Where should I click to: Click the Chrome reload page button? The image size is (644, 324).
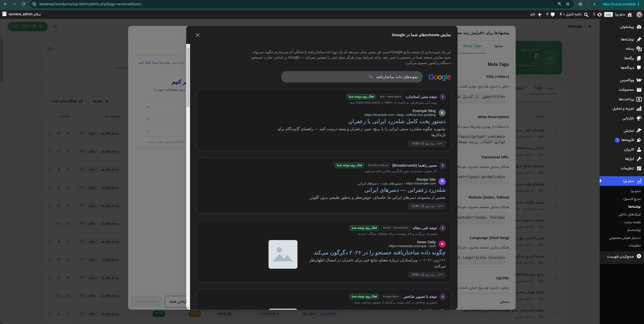23,4
